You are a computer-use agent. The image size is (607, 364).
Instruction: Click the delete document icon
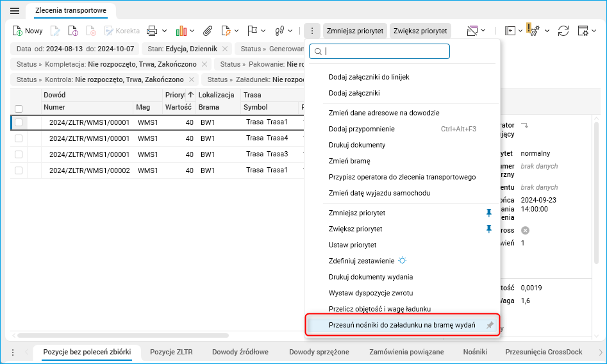pos(91,31)
